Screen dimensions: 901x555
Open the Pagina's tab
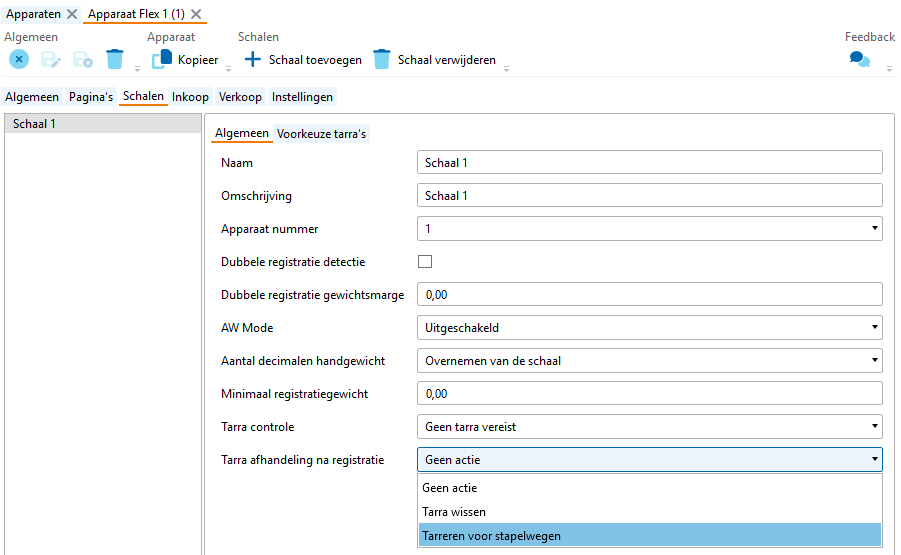click(91, 97)
